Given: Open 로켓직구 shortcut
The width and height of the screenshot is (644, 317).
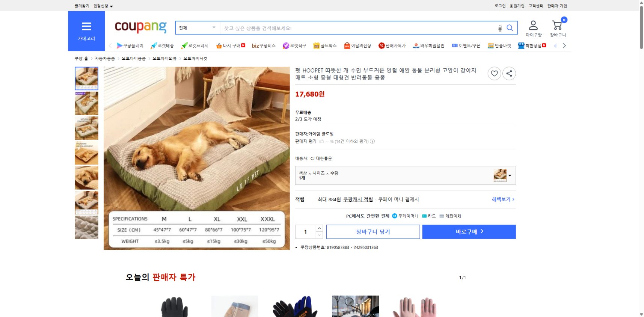Looking at the screenshot, I should point(294,45).
